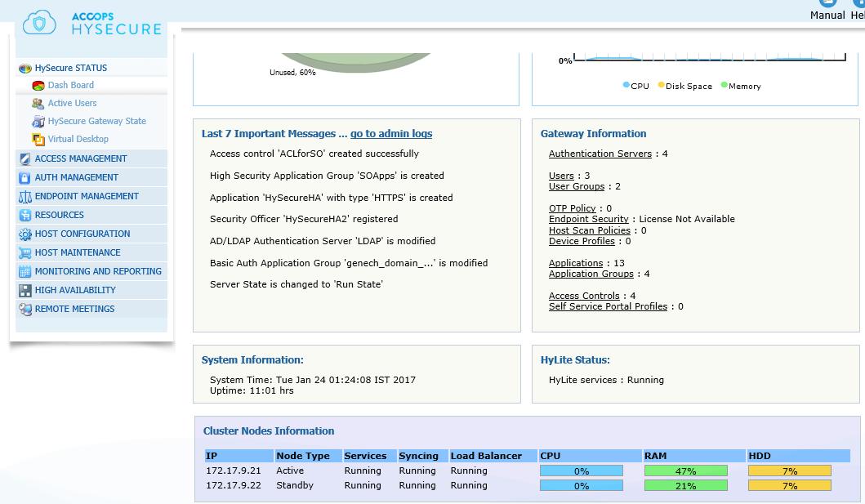Open the Access Controls link
This screenshot has height=504, width=865.
coord(584,297)
